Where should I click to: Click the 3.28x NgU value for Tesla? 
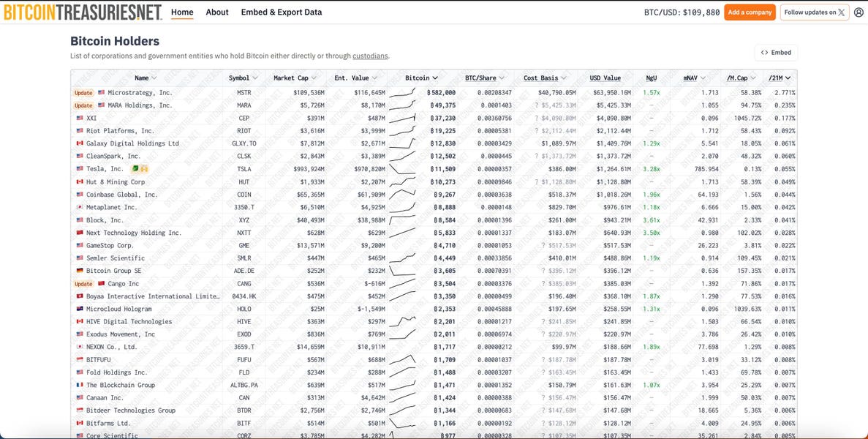point(652,169)
